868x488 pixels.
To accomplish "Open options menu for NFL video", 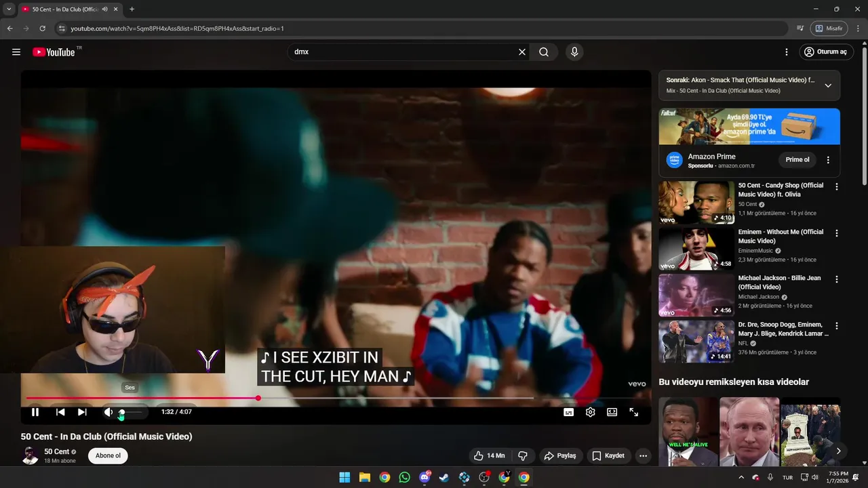I will pos(837,325).
